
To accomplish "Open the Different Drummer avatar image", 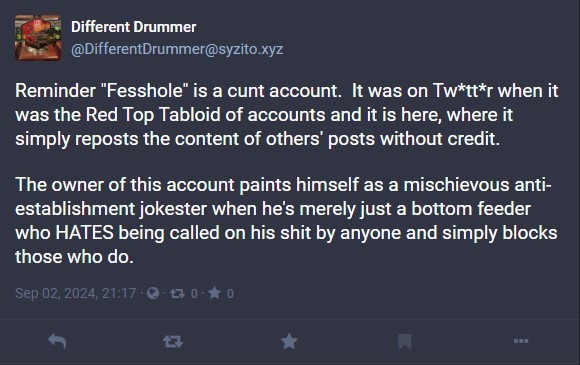I will coord(38,37).
